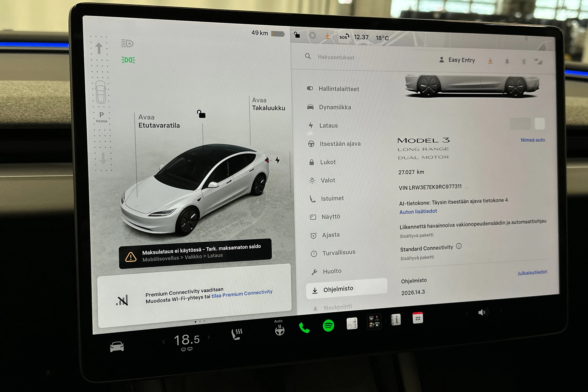Toggle the Auto steering wheel heater
Image resolution: width=588 pixels, height=392 pixels.
(279, 328)
